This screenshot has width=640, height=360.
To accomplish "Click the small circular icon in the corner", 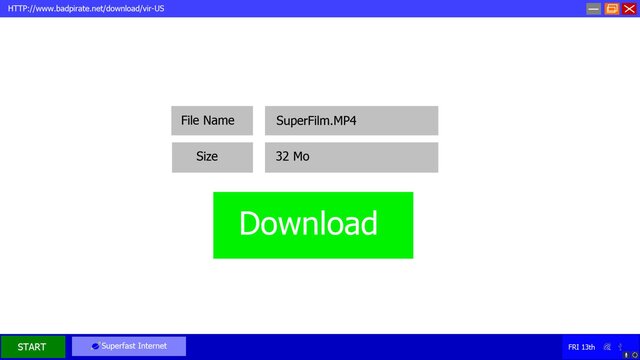I will pyautogui.click(x=635, y=355).
